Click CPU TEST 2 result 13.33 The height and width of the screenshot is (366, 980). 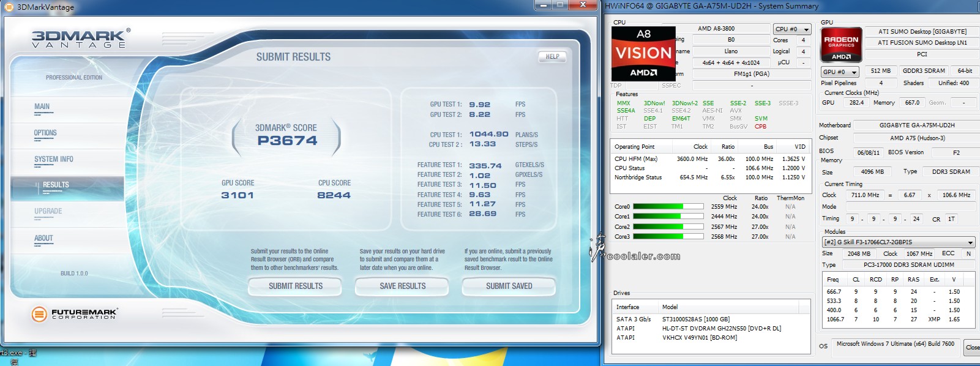(482, 144)
